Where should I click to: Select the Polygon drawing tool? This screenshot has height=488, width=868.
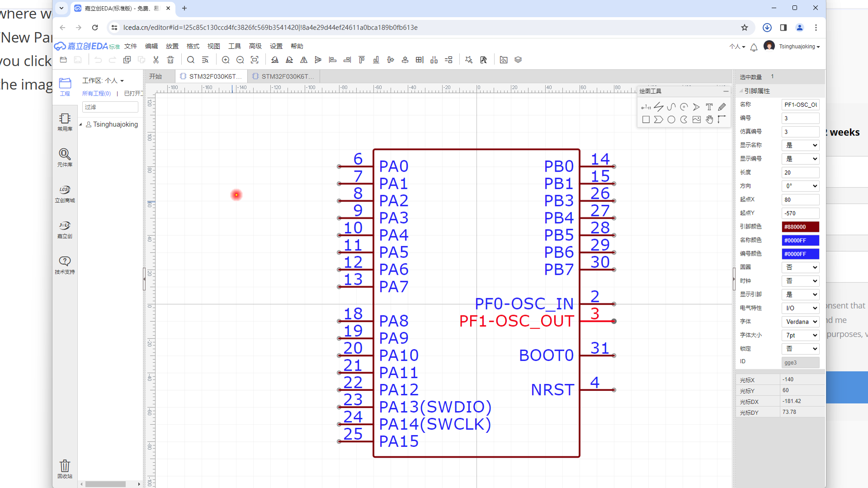659,120
